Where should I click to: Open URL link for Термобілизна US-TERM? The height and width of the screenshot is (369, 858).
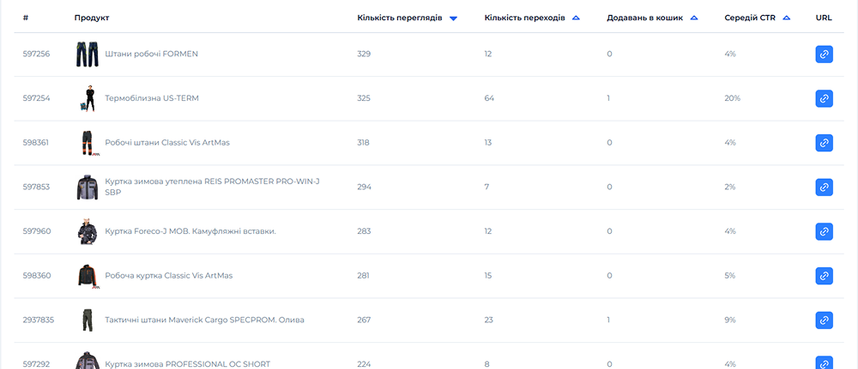coord(824,99)
